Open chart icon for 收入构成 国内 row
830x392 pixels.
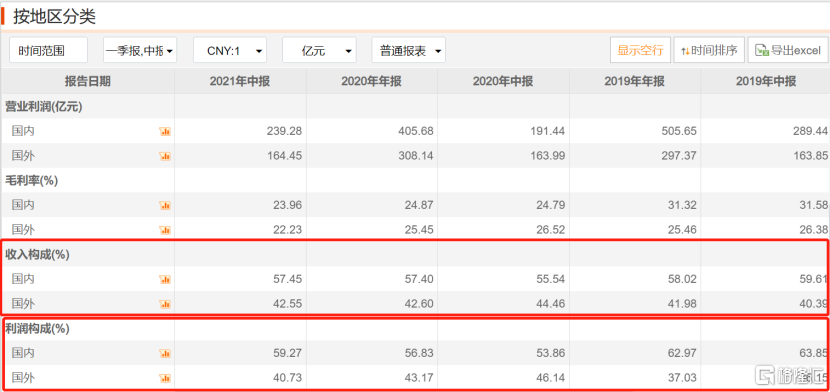[x=165, y=279]
